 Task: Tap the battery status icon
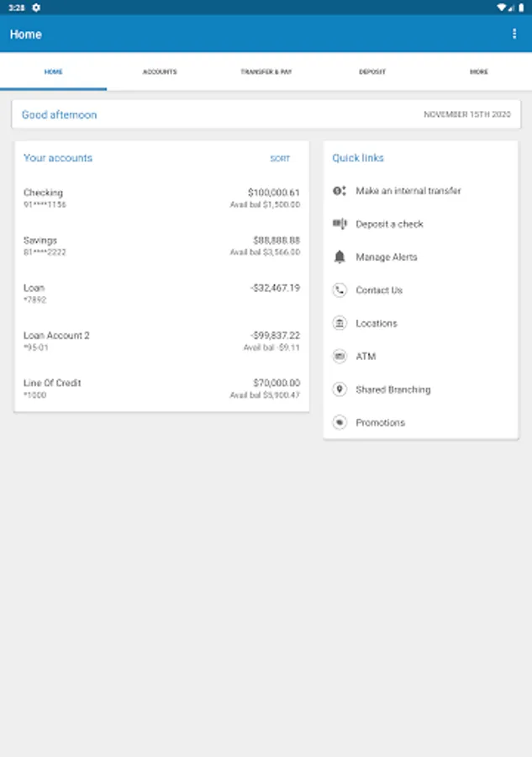click(x=521, y=8)
